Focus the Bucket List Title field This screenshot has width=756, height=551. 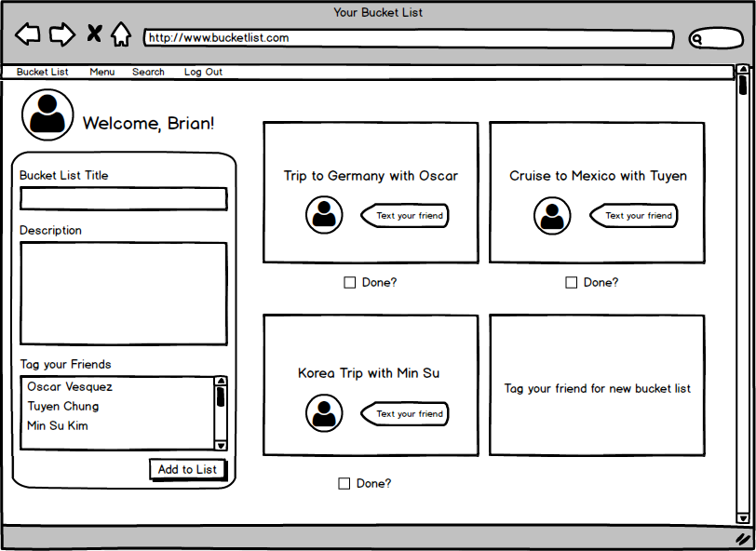124,198
